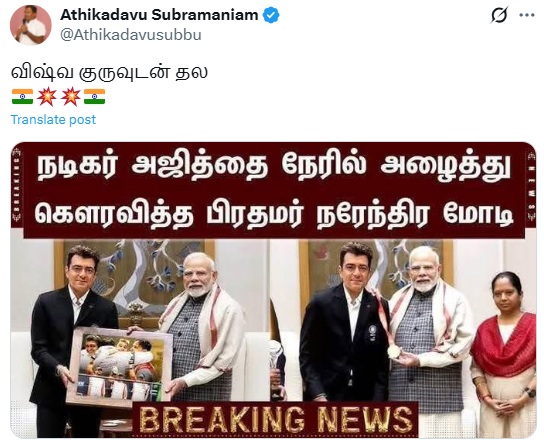Screen dimensions: 544x440
Task: Click the first collision burst emoji
Action: pyautogui.click(x=47, y=96)
